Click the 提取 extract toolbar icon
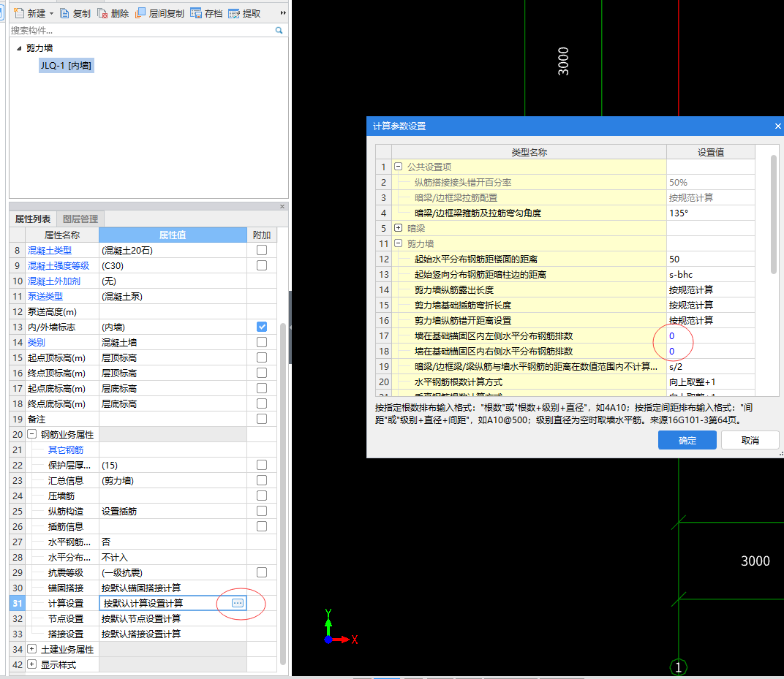Image resolution: width=784 pixels, height=679 pixels. [233, 13]
